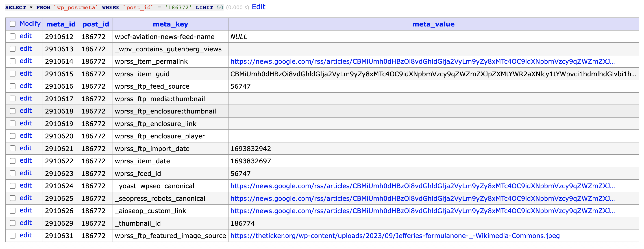Edit the _yoast_wpseo_canonical row
Viewport: 644px width, 249px height.
[26, 186]
